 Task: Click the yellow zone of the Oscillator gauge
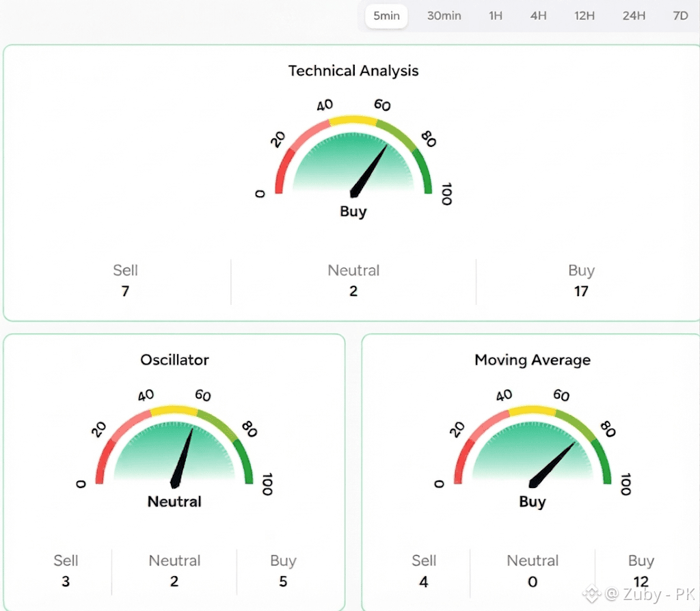[174, 409]
